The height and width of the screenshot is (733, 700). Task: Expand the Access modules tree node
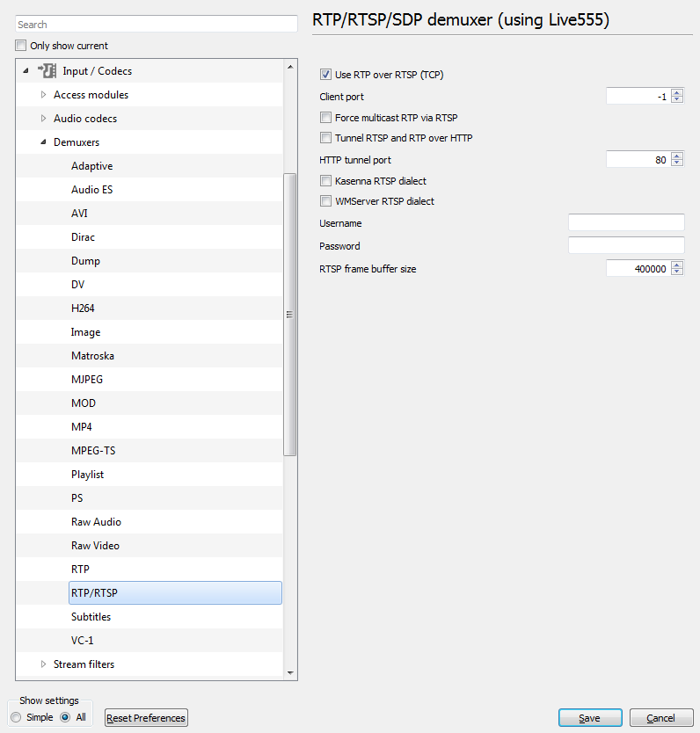click(43, 94)
